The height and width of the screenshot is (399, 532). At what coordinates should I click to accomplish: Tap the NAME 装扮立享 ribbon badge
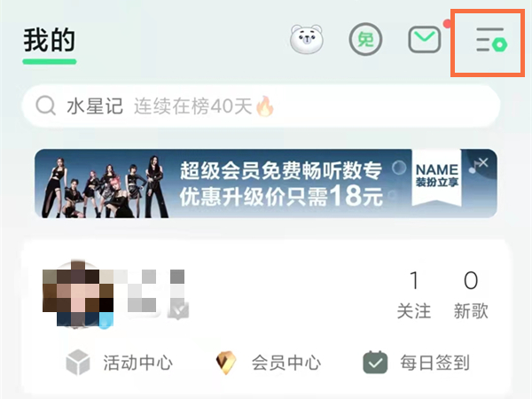[436, 176]
